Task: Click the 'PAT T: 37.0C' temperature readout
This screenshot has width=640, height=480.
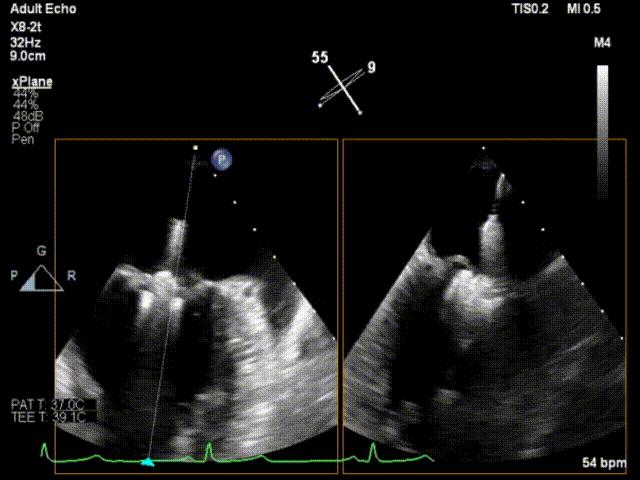Action: 48,404
